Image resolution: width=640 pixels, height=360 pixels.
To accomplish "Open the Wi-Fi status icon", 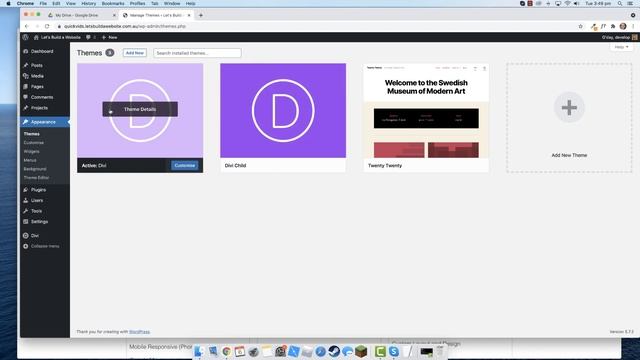I will pos(567,3).
